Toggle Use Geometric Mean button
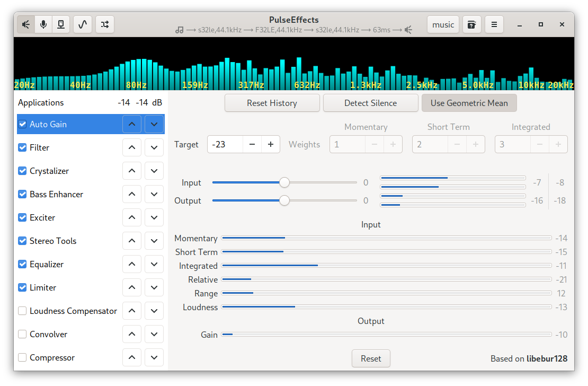588x386 pixels. tap(469, 103)
